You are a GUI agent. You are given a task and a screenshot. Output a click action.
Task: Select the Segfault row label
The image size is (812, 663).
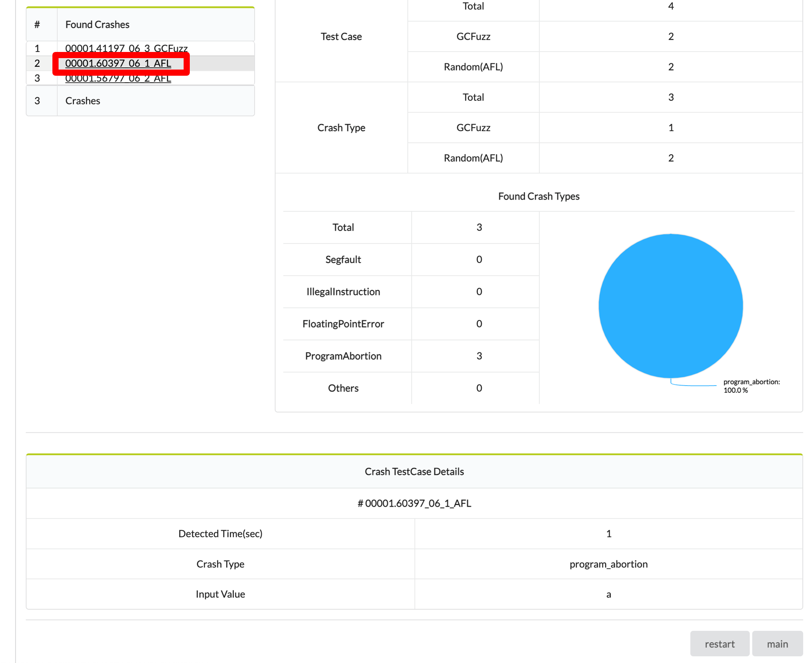(x=343, y=259)
